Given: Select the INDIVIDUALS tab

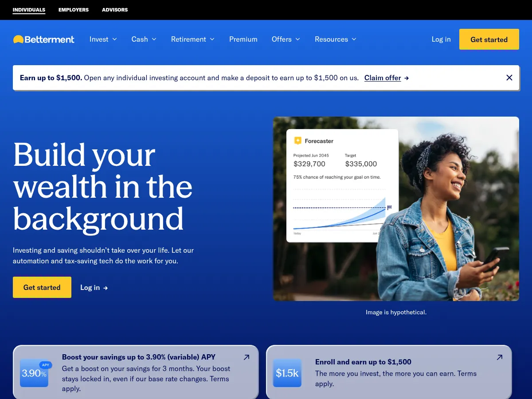Looking at the screenshot, I should point(29,10).
